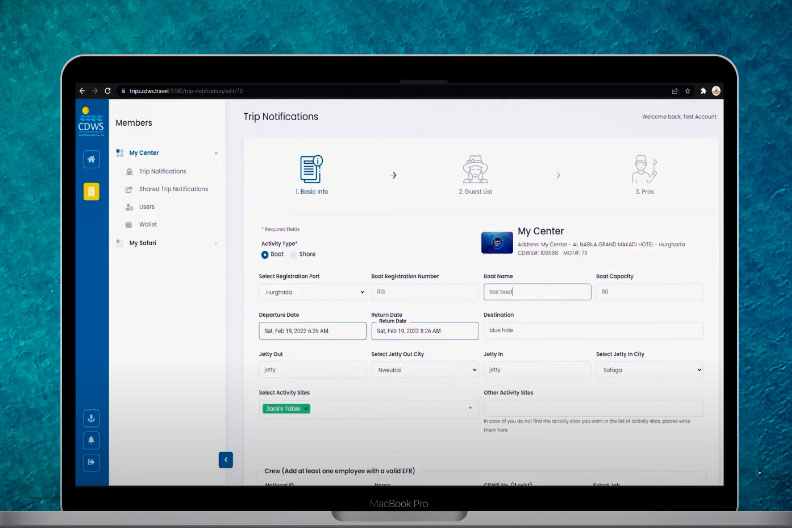Click the Pros step icon
The image size is (792, 528).
coord(643,168)
